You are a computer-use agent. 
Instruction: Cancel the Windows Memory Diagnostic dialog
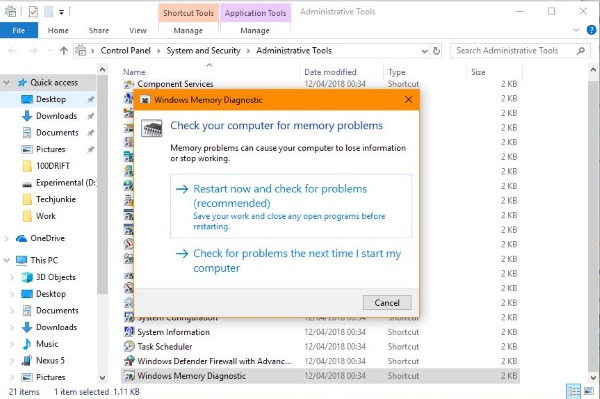click(387, 303)
